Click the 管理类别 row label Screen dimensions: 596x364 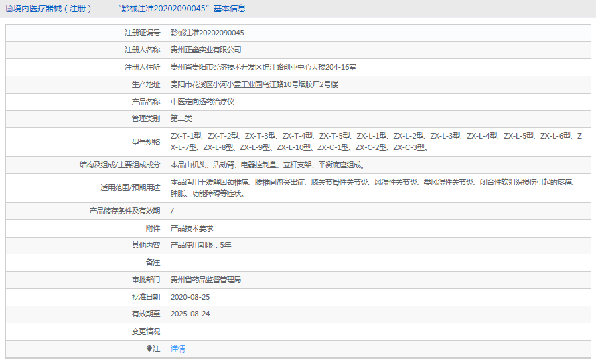pos(146,118)
